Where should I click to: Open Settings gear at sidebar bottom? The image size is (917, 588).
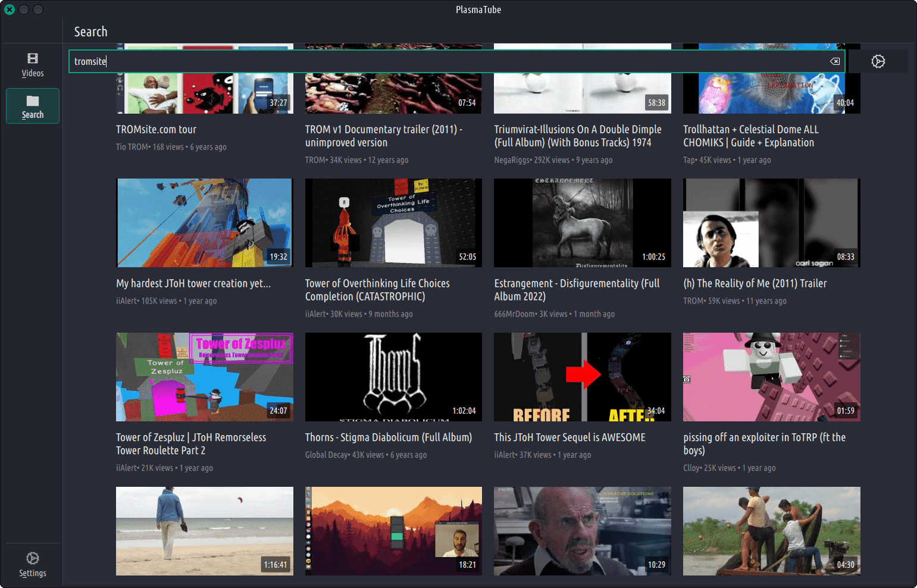click(33, 564)
